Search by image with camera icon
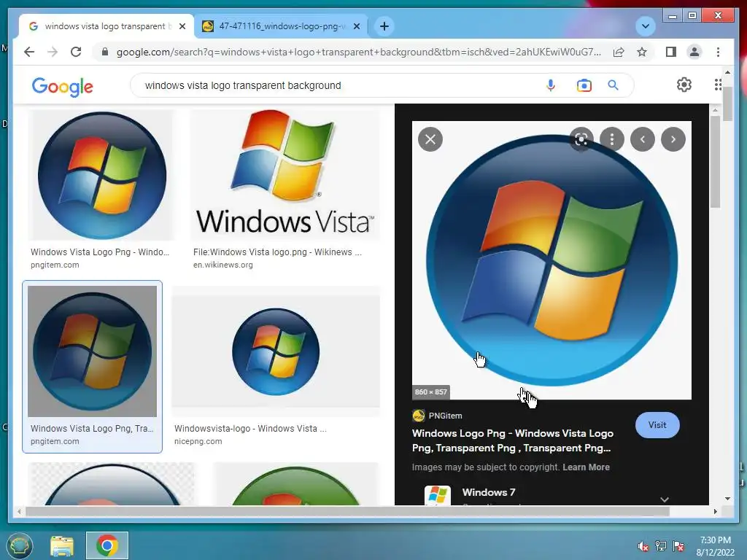 (584, 85)
